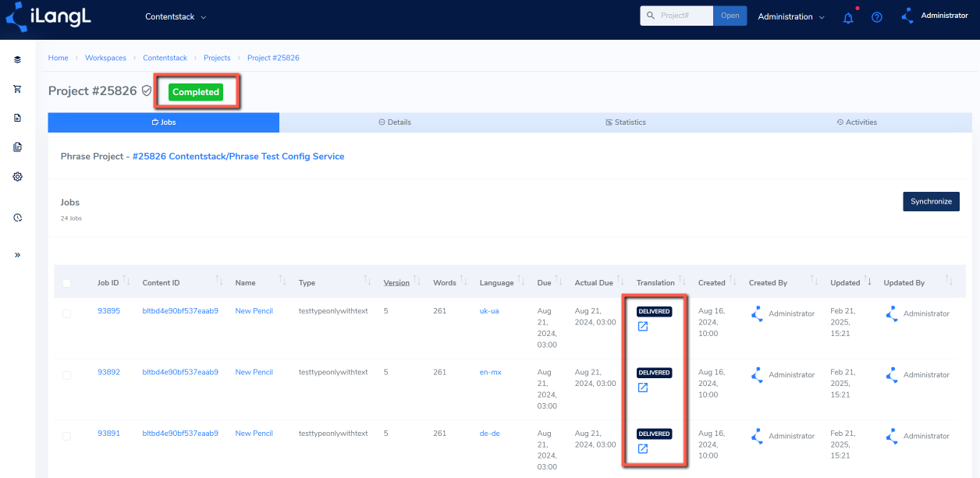Click the green Completed status badge
Viewport: 980px width, 478px height.
point(196,92)
